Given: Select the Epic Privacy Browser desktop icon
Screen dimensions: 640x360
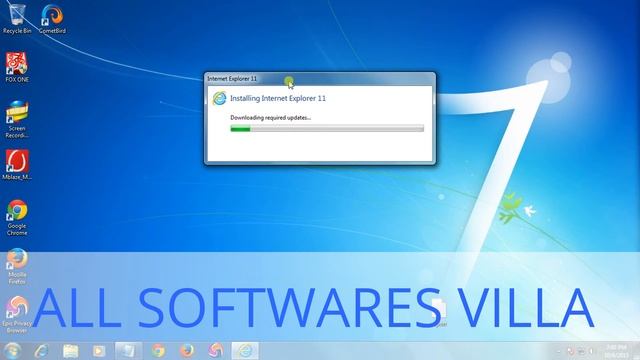Looking at the screenshot, I should click(17, 314).
